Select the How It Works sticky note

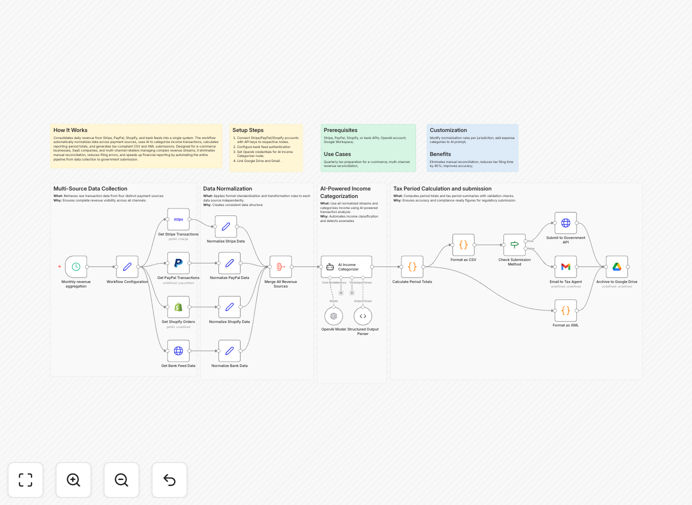(136, 146)
